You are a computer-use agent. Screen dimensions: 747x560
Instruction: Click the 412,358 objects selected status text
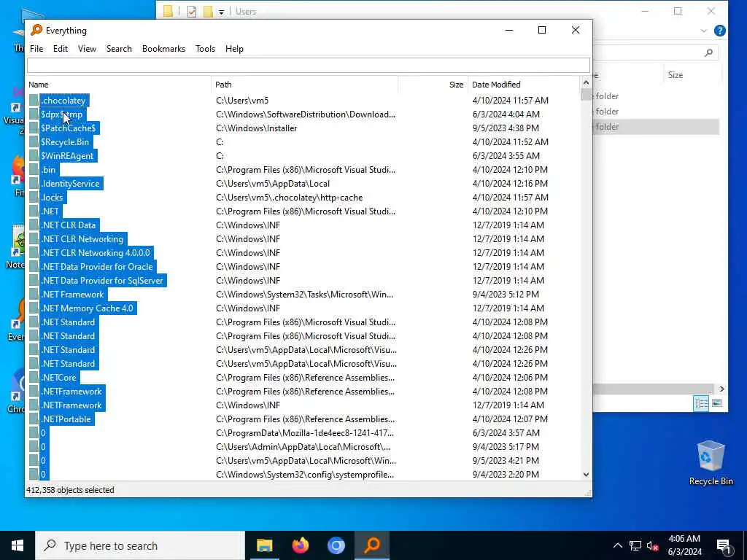pyautogui.click(x=70, y=490)
